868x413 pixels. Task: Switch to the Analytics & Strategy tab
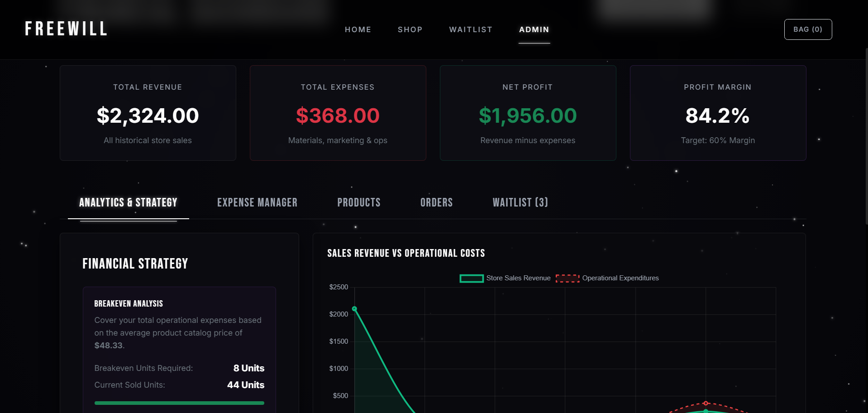pos(128,202)
